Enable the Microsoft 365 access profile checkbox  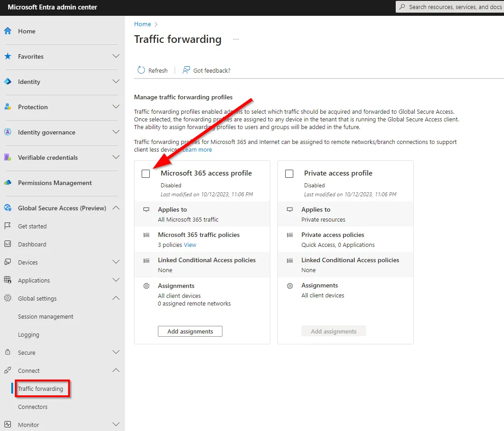click(146, 174)
